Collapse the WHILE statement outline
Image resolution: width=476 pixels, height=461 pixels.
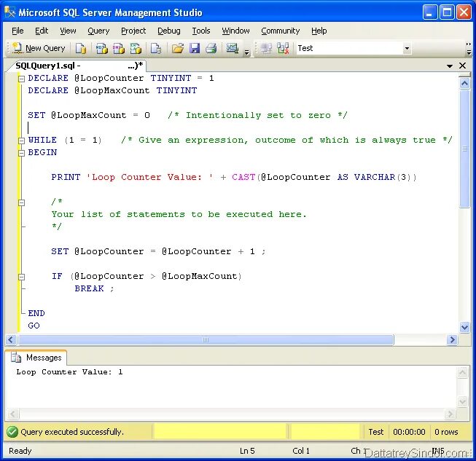point(21,141)
